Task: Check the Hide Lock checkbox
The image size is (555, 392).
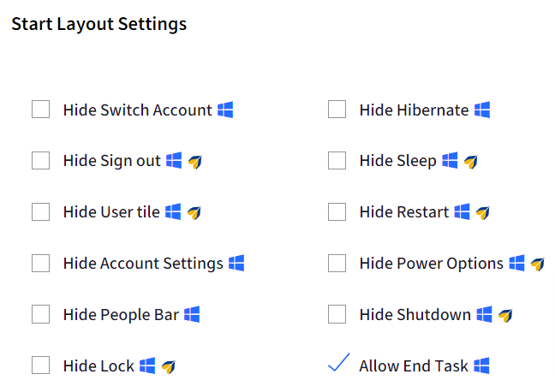Action: pos(41,365)
